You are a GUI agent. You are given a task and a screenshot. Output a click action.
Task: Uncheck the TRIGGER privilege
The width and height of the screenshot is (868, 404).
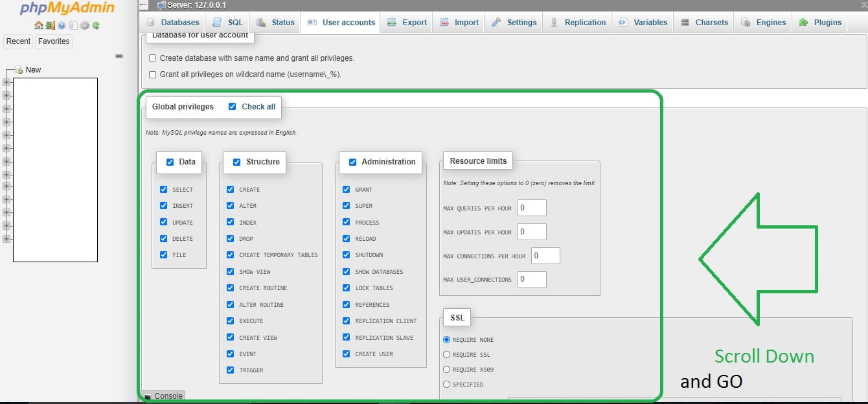(x=231, y=370)
